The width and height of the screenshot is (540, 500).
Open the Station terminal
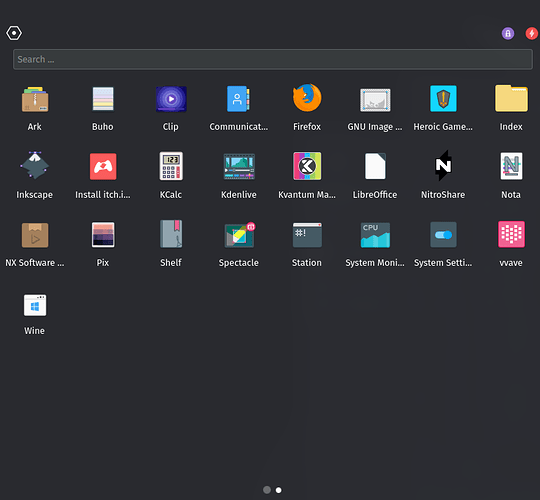pos(307,235)
